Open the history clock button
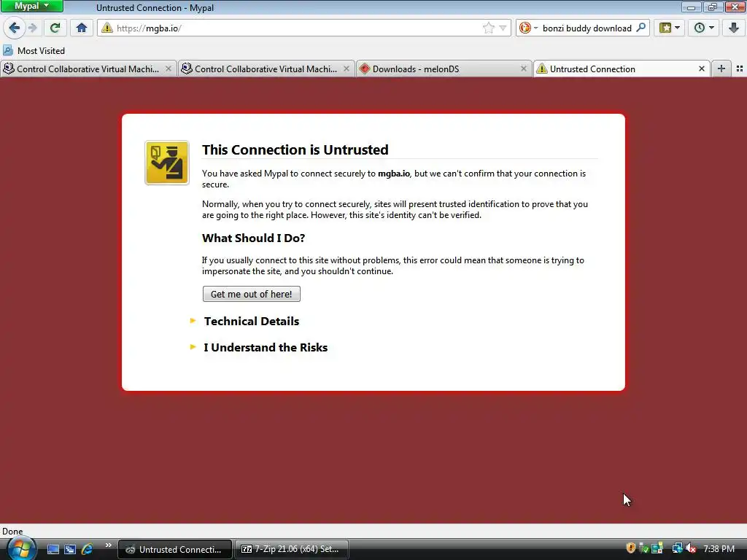Screen dimensions: 747x560 704,28
